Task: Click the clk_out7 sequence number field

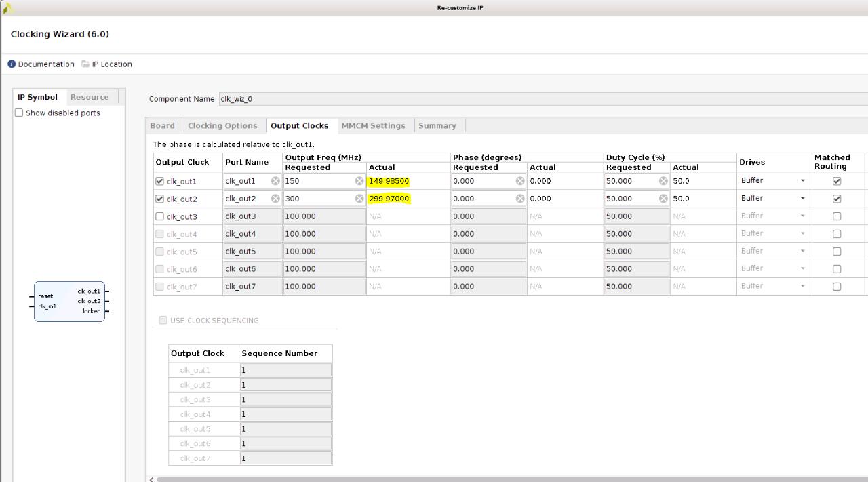Action: 285,458
